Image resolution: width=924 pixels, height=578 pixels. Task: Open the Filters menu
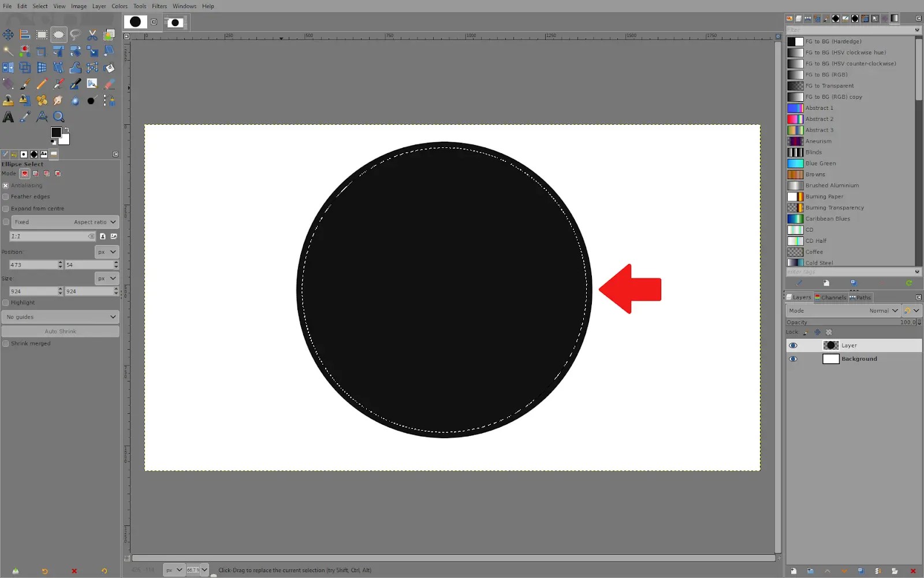pos(159,6)
